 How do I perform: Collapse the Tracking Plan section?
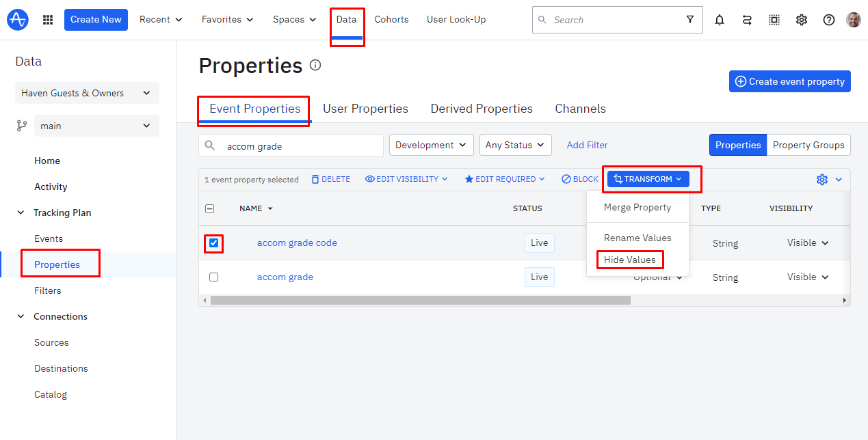pos(20,212)
